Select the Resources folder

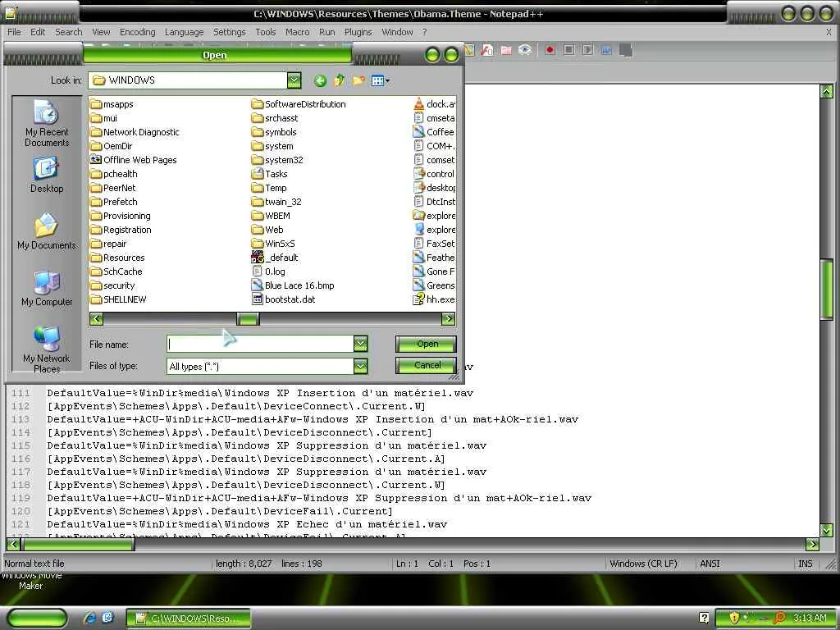pyautogui.click(x=117, y=257)
